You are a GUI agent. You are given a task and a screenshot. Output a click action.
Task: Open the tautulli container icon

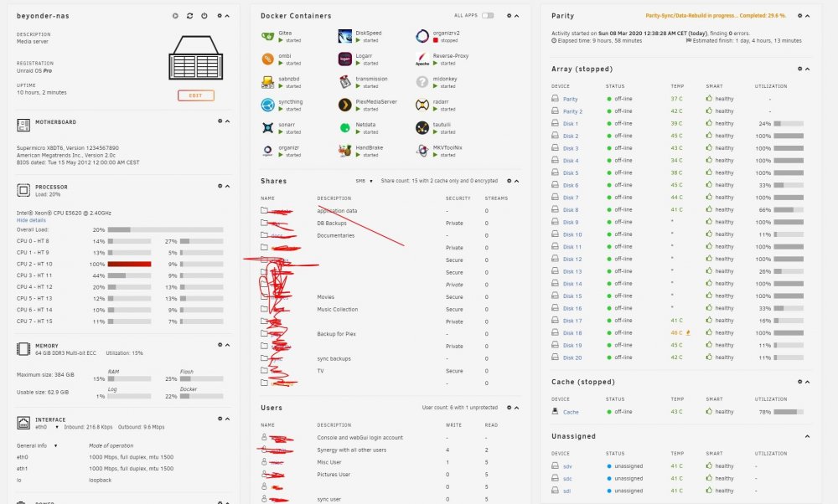[422, 128]
